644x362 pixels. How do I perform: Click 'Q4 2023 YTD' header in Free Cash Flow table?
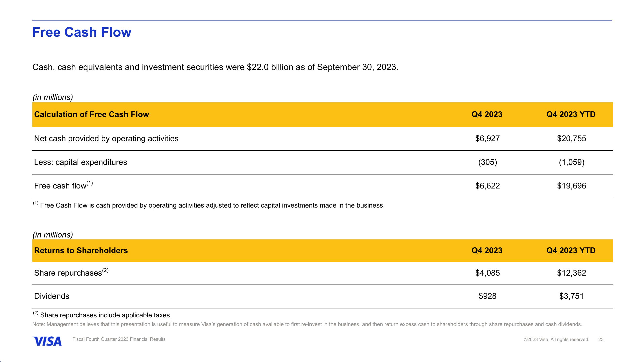(x=571, y=114)
